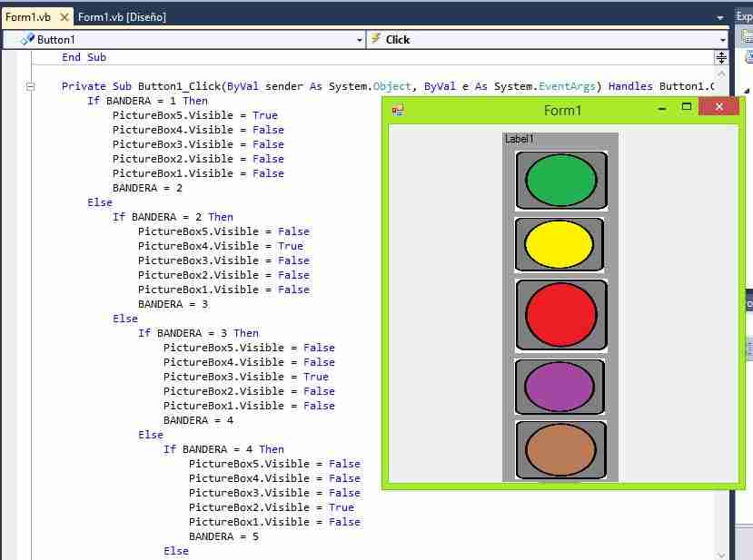
Task: Click 'If BANDERA = 3 Then' line
Action: [x=198, y=333]
